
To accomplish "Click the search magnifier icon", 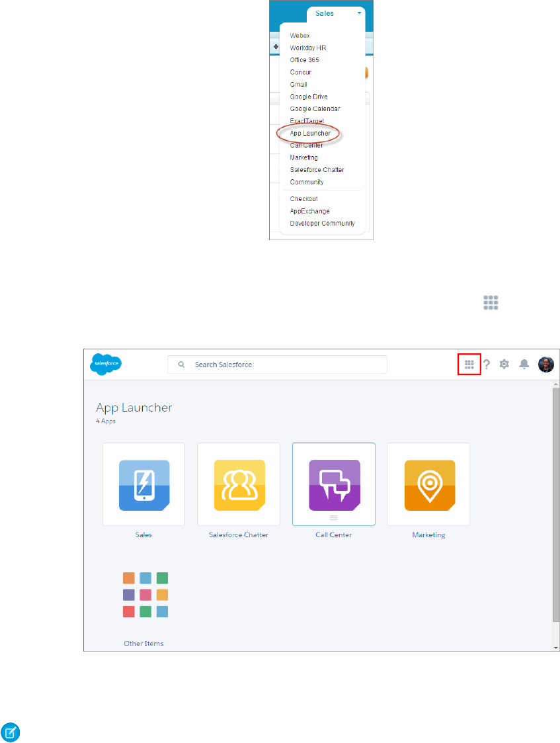I will (181, 365).
